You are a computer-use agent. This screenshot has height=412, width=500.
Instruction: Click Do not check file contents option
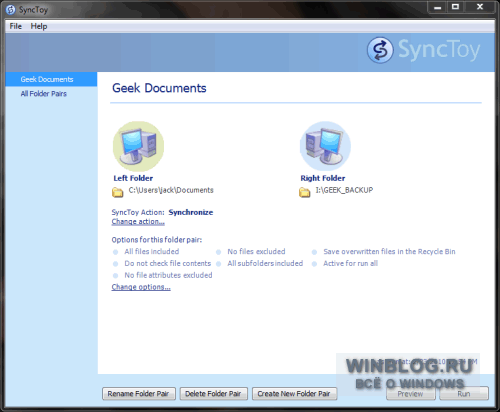168,264
